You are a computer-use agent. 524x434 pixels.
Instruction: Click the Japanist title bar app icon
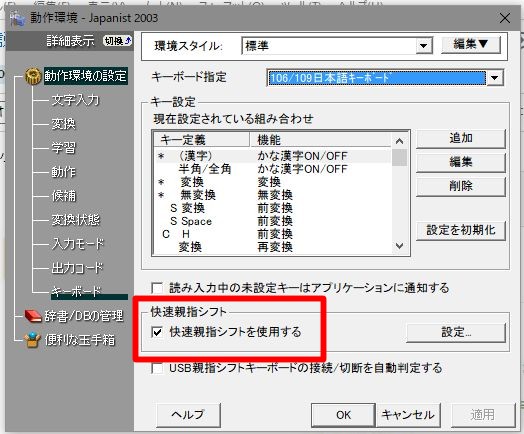point(17,19)
